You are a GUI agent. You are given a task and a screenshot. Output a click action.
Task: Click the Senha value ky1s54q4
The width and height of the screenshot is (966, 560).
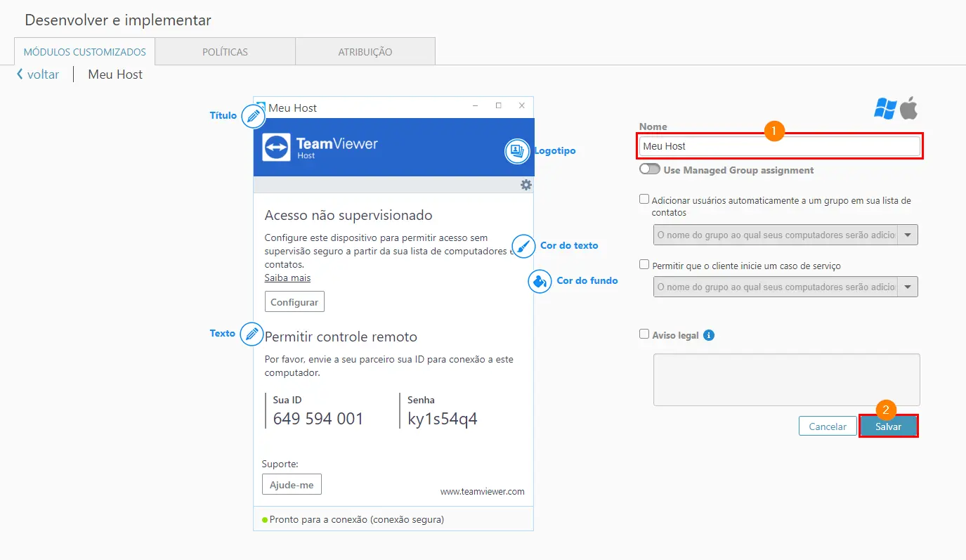[443, 419]
